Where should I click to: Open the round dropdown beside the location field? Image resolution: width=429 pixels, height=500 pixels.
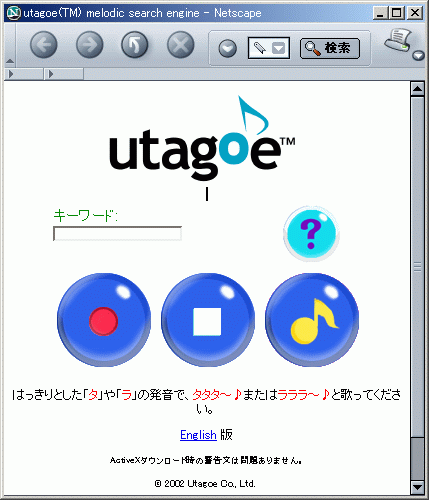click(228, 48)
